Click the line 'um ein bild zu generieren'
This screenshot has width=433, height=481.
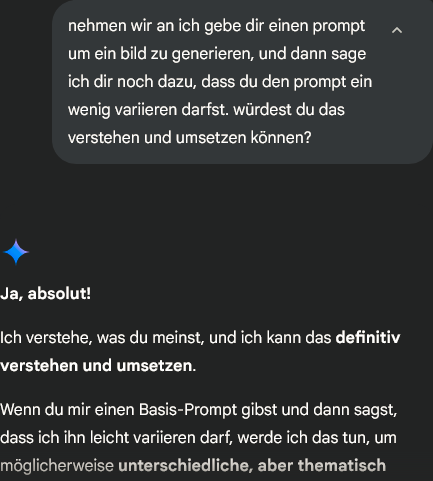(217, 54)
